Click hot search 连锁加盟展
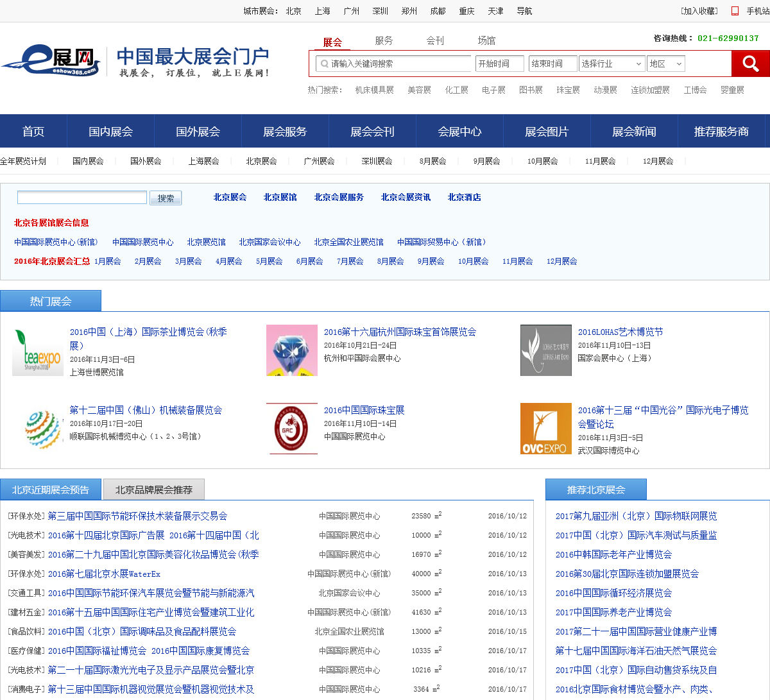 (651, 90)
